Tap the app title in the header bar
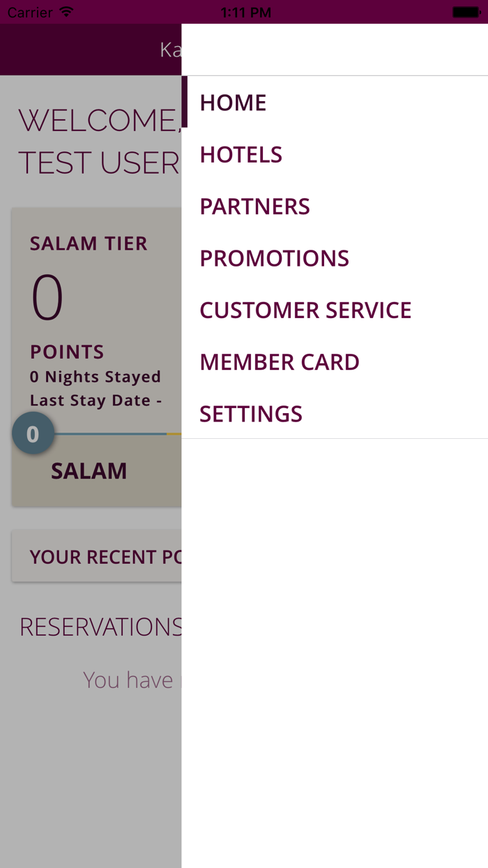 pos(167,49)
